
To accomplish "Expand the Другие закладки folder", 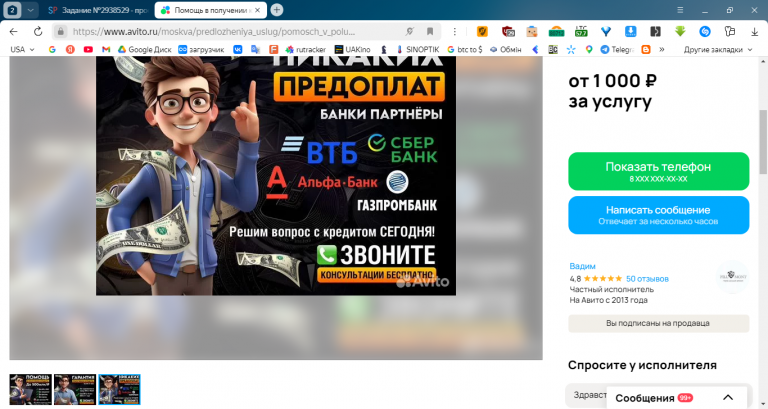I will [718, 49].
